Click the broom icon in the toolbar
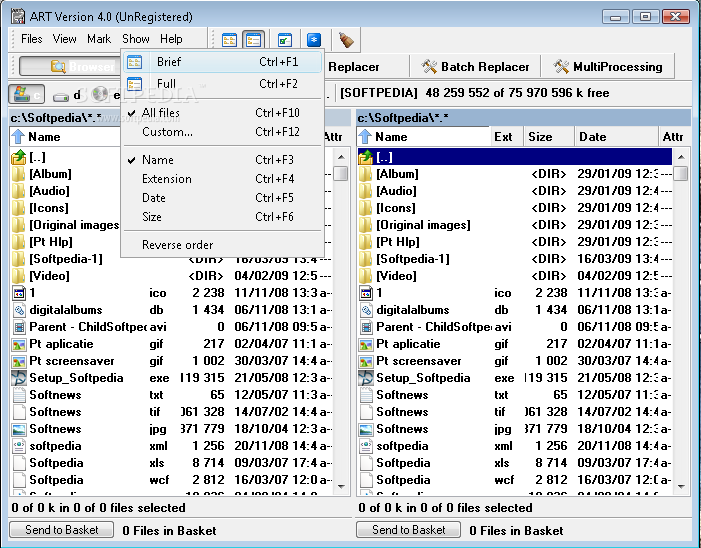 click(346, 40)
